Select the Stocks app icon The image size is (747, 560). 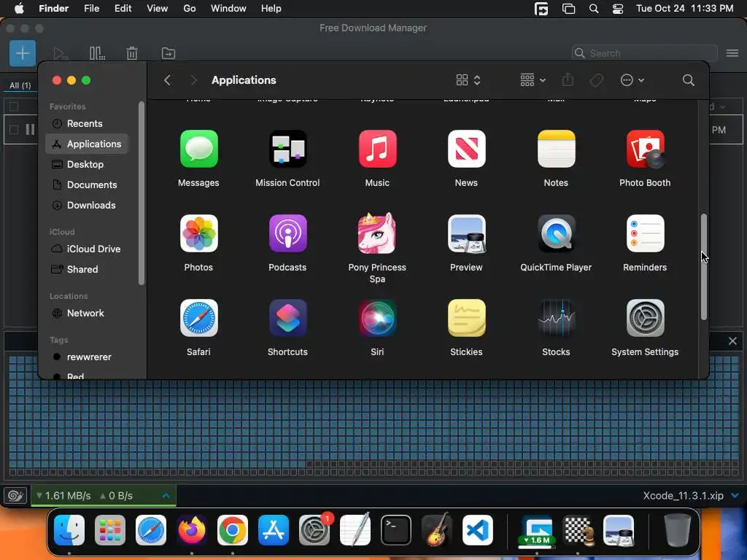(556, 318)
